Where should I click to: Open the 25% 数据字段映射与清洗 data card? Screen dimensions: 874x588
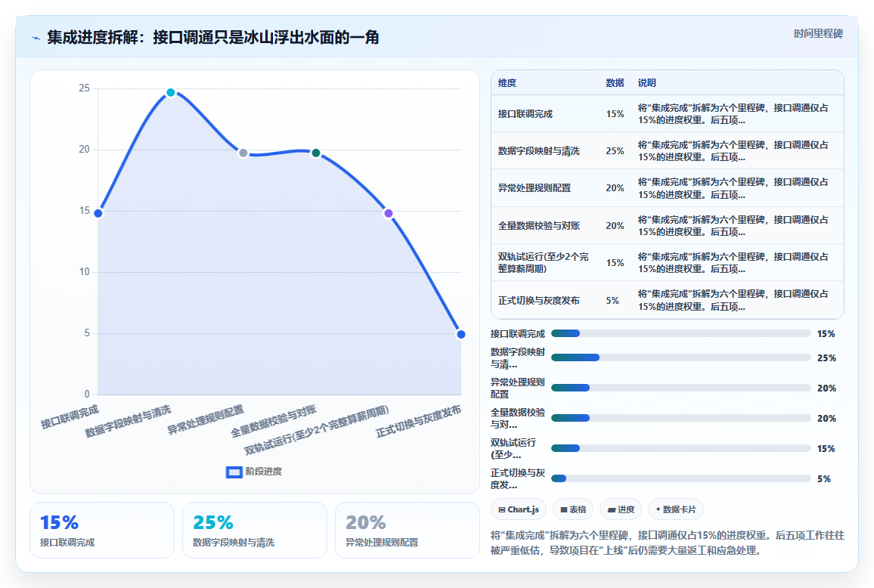(x=255, y=530)
